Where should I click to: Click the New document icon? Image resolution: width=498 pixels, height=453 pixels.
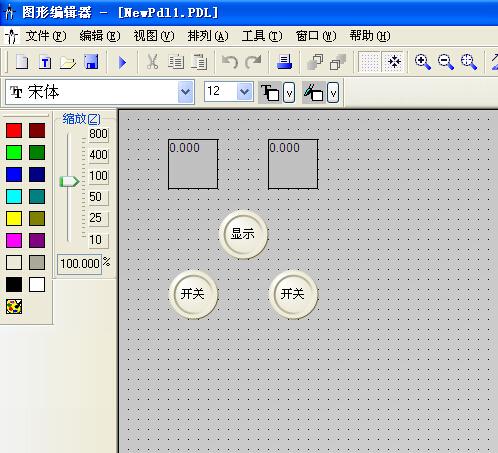coord(22,62)
